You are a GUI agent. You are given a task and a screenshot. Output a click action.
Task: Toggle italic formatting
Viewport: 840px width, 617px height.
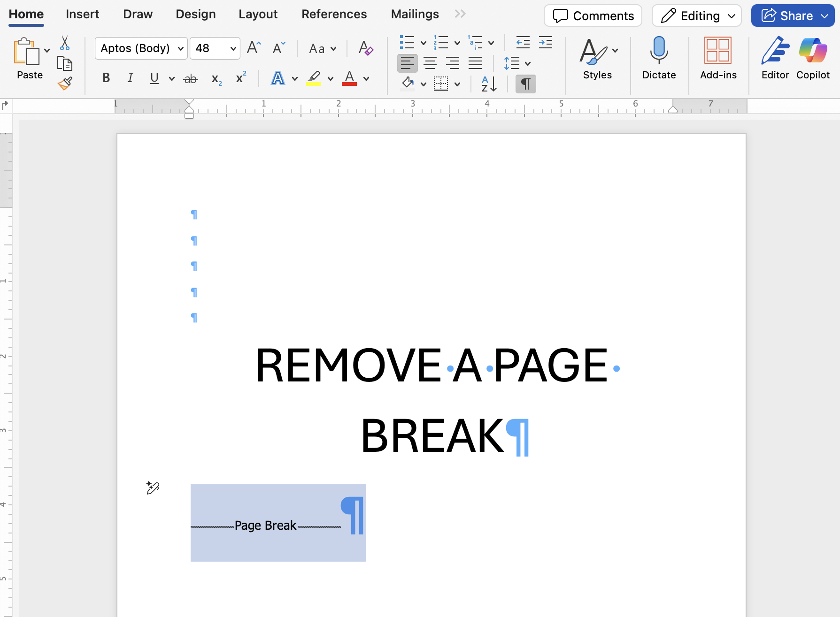[130, 78]
